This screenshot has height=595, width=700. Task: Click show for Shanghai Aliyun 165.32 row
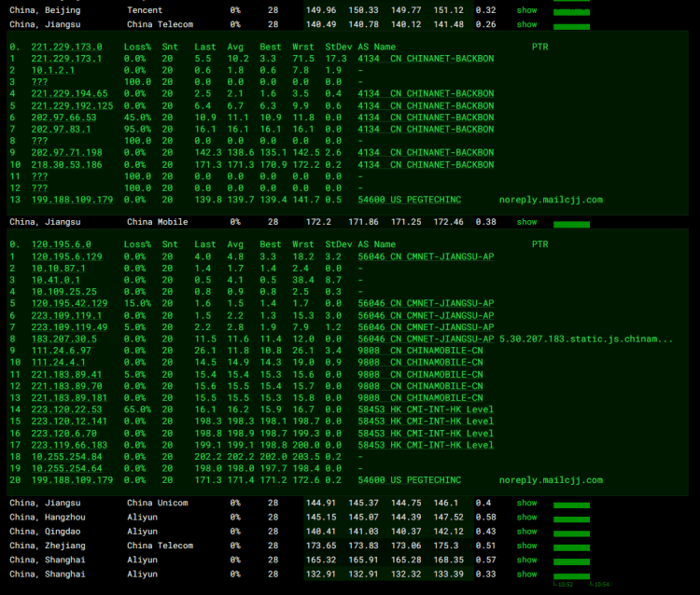coord(527,560)
